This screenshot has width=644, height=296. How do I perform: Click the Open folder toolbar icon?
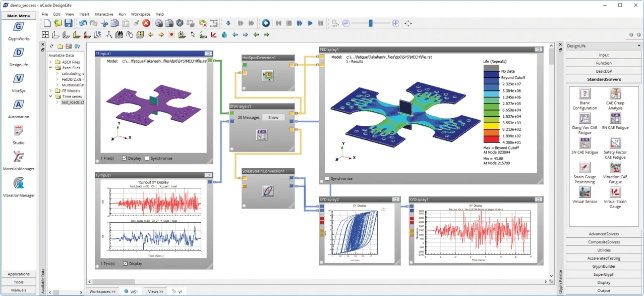click(x=57, y=23)
